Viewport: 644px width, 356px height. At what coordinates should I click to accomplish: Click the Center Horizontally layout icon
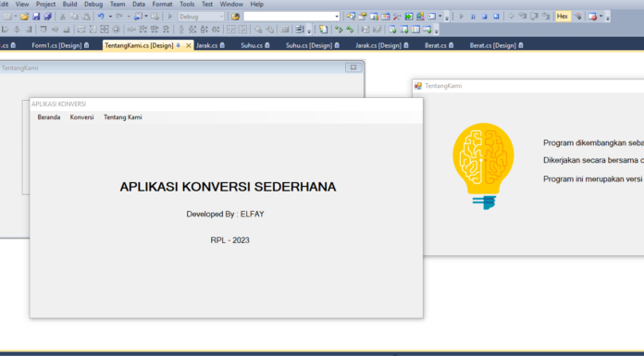(x=231, y=30)
